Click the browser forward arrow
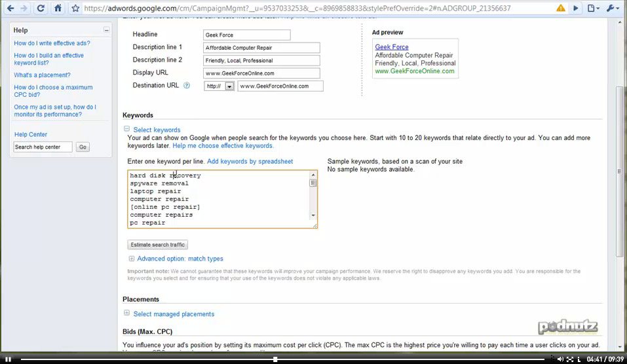627x364 pixels. click(x=24, y=8)
